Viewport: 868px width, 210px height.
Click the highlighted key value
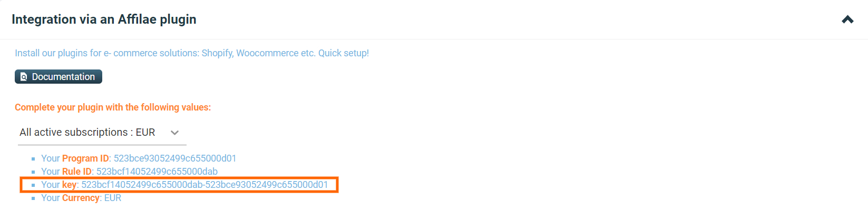[x=204, y=185]
